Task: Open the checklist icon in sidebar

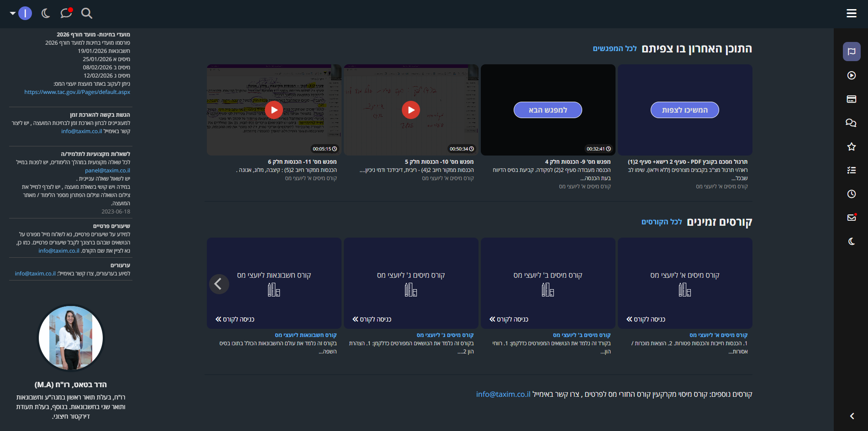Action: pyautogui.click(x=852, y=170)
